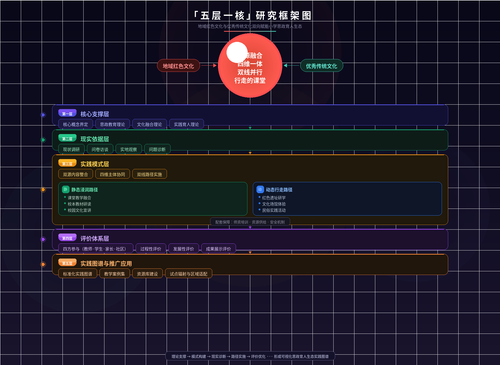Click the 动态行走路径 card title
The width and height of the screenshot is (500, 365).
tap(279, 190)
